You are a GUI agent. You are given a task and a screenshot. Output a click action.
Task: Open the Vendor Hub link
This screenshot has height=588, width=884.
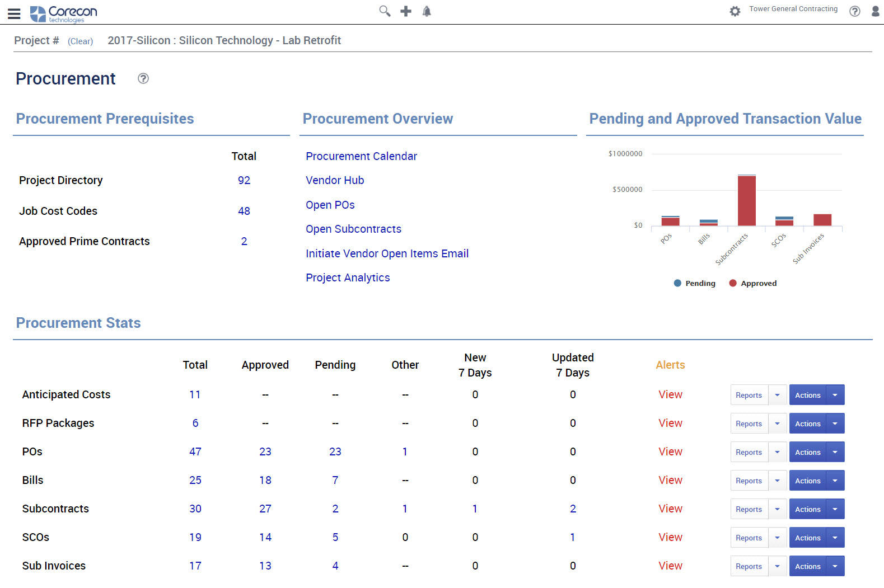pos(335,180)
